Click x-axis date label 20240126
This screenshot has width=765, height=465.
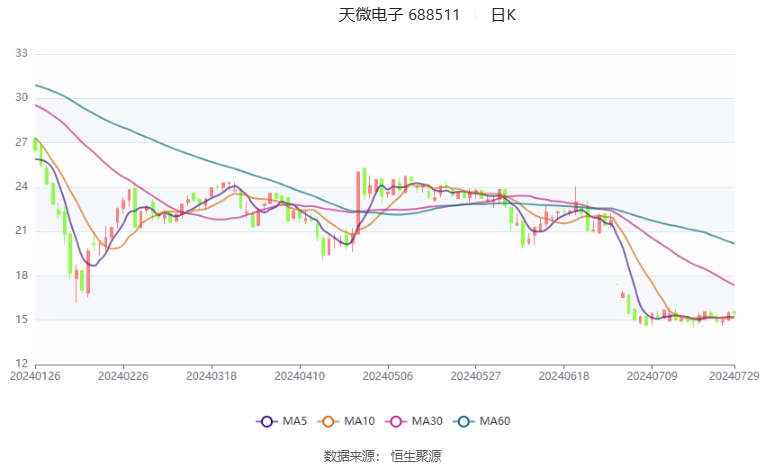(35, 376)
